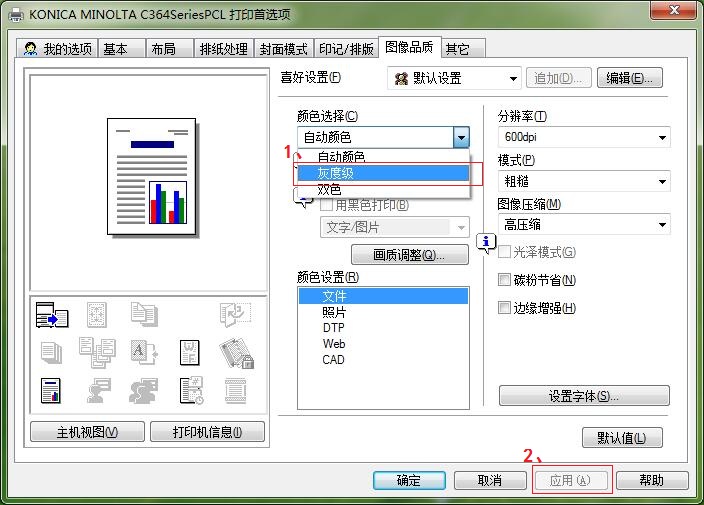704x505 pixels.
Task: Click the two-person account track icon
Action: (143, 390)
